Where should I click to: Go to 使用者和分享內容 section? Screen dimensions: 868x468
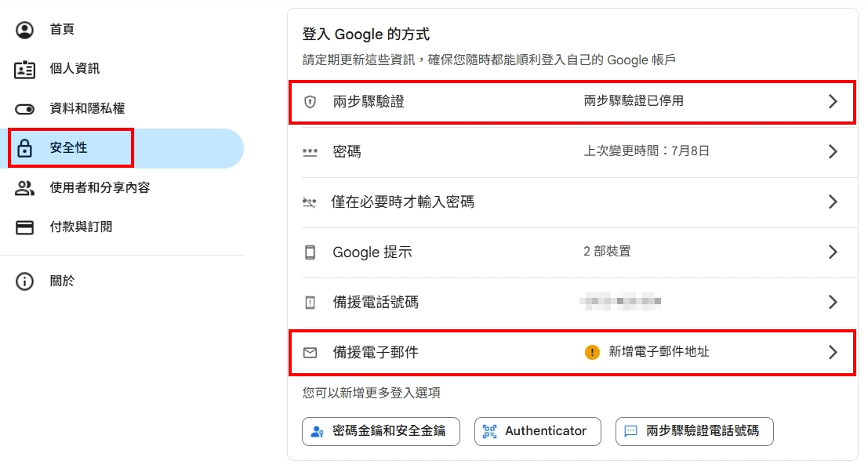100,188
